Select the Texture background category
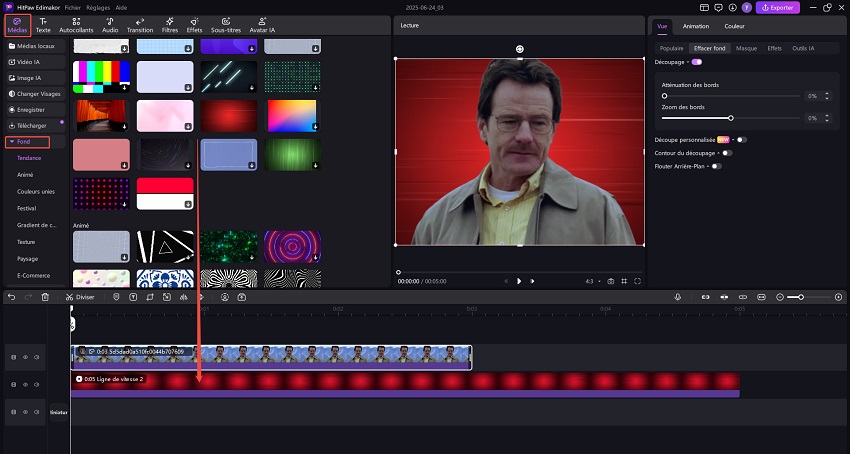The width and height of the screenshot is (850, 454). coord(26,242)
